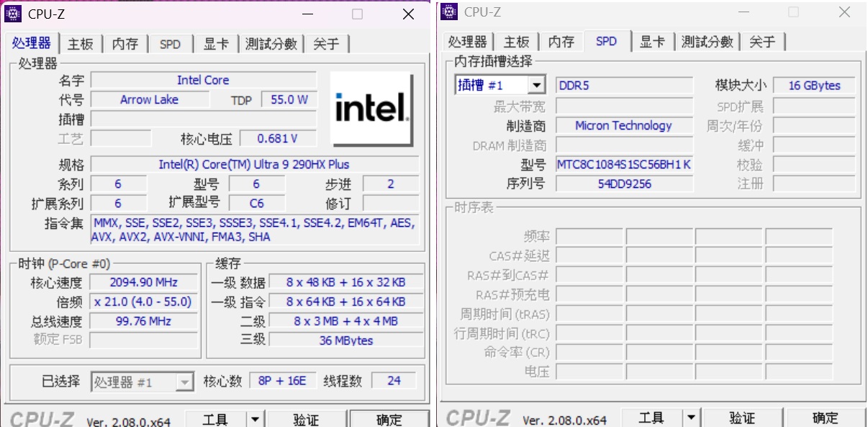Click the Intel Core name field
This screenshot has width=868, height=427.
click(x=203, y=80)
